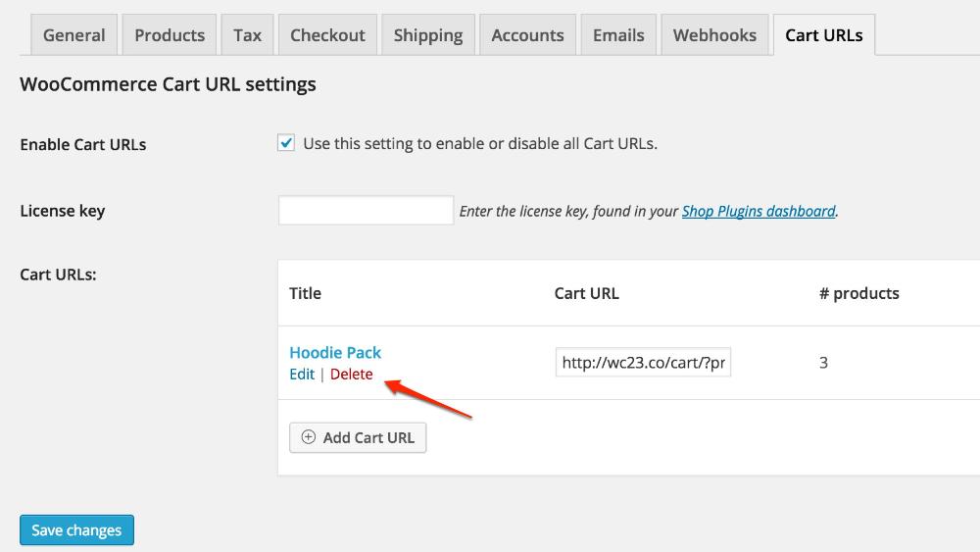Toggle the Enable Cart URLs checkbox

coord(286,143)
